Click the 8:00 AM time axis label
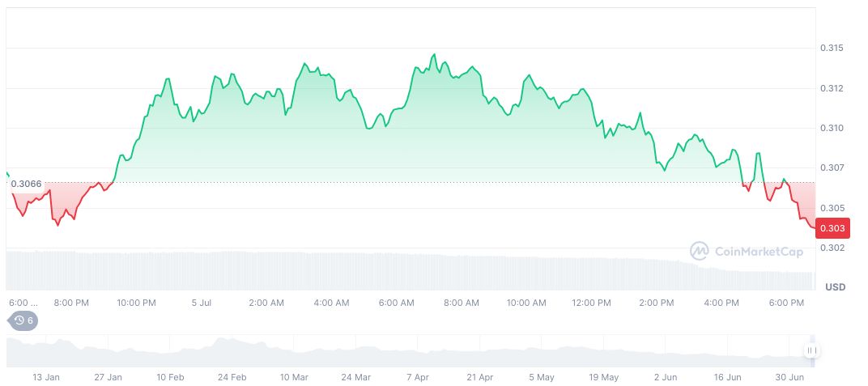This screenshot has width=868, height=386. (462, 303)
